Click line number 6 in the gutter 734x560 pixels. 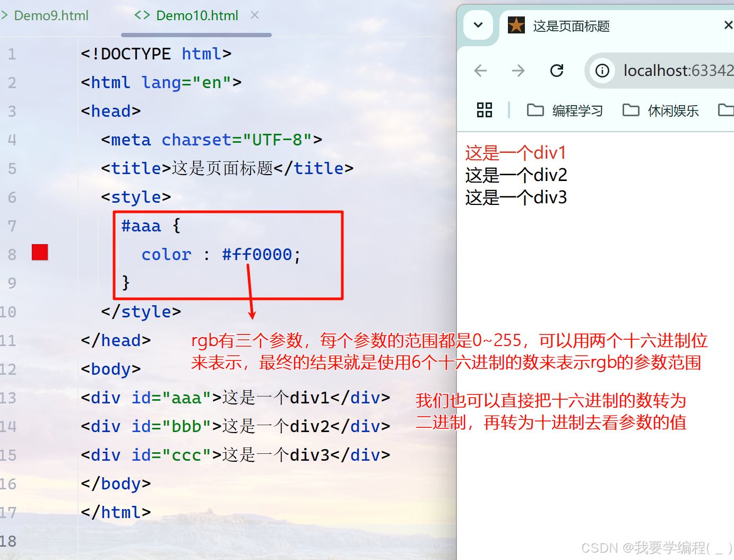tap(12, 197)
